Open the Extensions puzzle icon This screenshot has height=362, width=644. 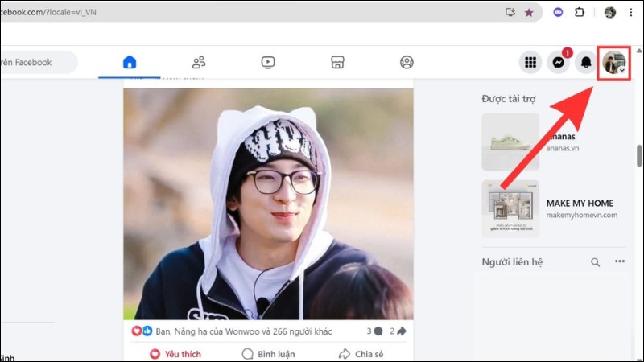pyautogui.click(x=579, y=12)
